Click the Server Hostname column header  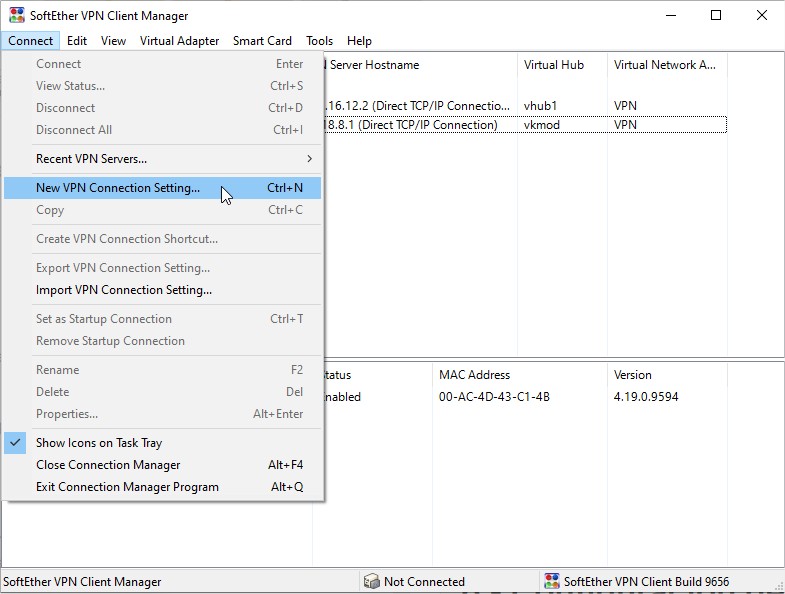click(421, 65)
